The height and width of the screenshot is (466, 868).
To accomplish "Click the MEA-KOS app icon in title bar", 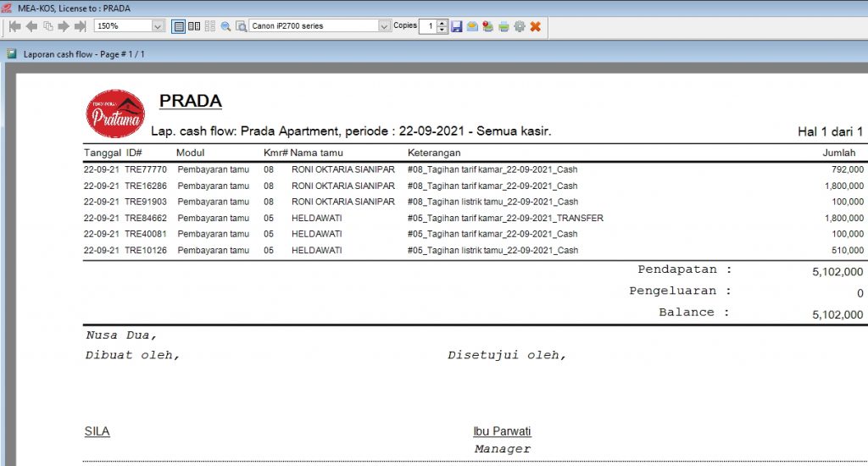I will click(x=7, y=8).
